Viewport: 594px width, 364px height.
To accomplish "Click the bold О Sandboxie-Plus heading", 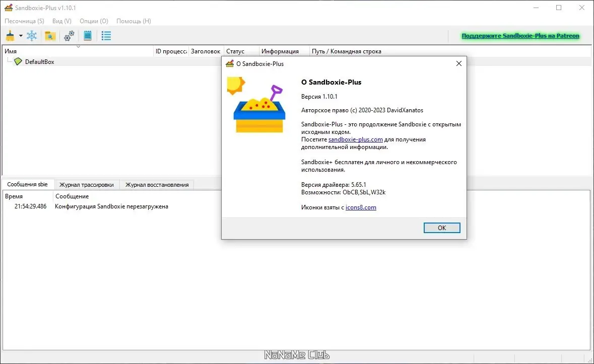I will [x=331, y=82].
